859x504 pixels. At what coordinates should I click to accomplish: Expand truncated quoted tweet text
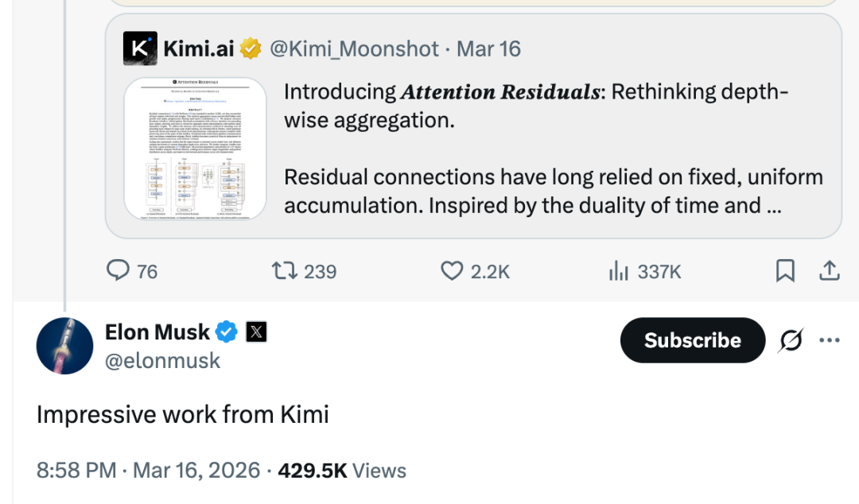coord(772,207)
